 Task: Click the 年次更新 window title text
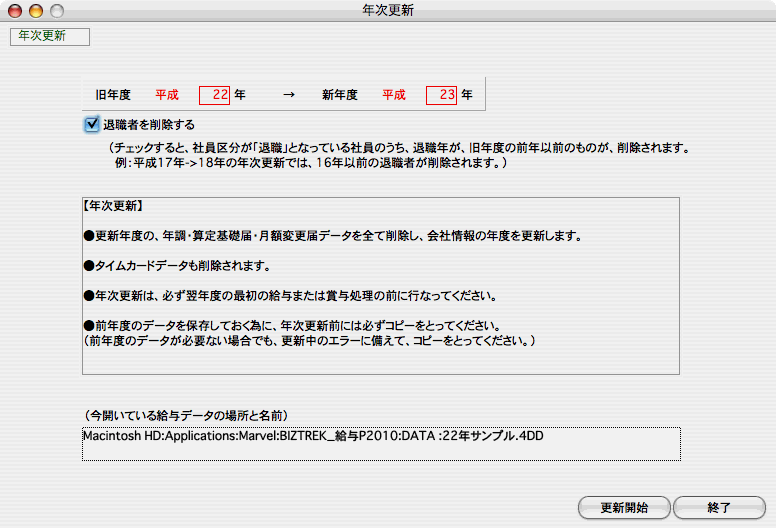pyautogui.click(x=387, y=11)
